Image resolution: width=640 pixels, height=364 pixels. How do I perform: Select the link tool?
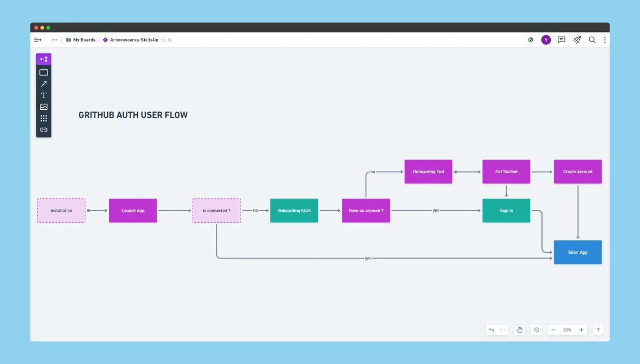[x=44, y=130]
